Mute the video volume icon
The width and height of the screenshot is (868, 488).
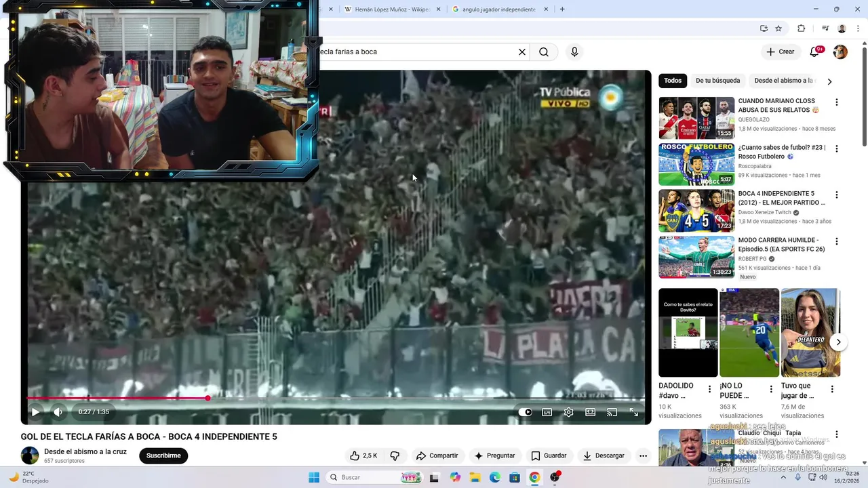[58, 411]
